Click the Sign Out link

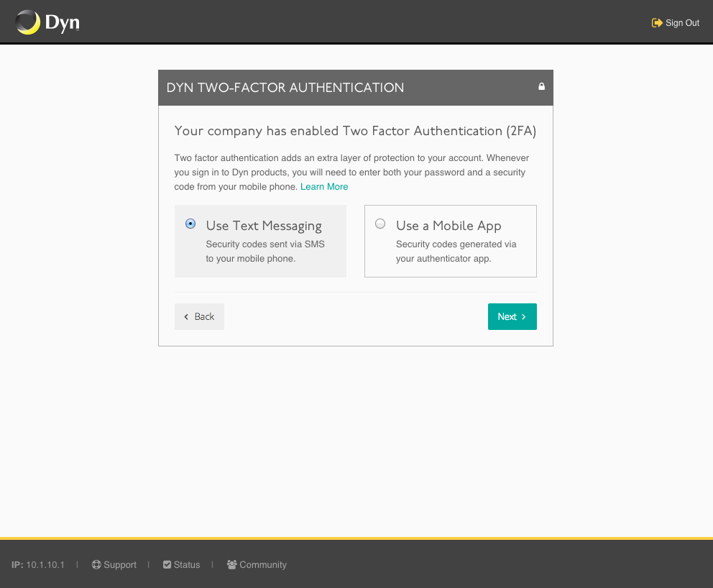click(675, 23)
